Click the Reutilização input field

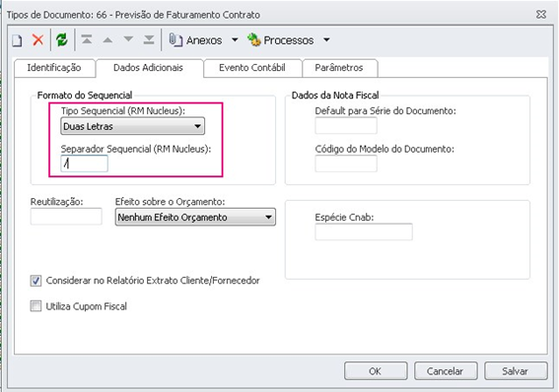66,217
